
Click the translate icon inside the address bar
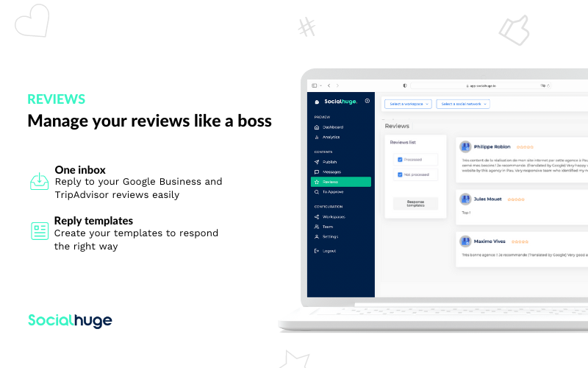pyautogui.click(x=542, y=85)
